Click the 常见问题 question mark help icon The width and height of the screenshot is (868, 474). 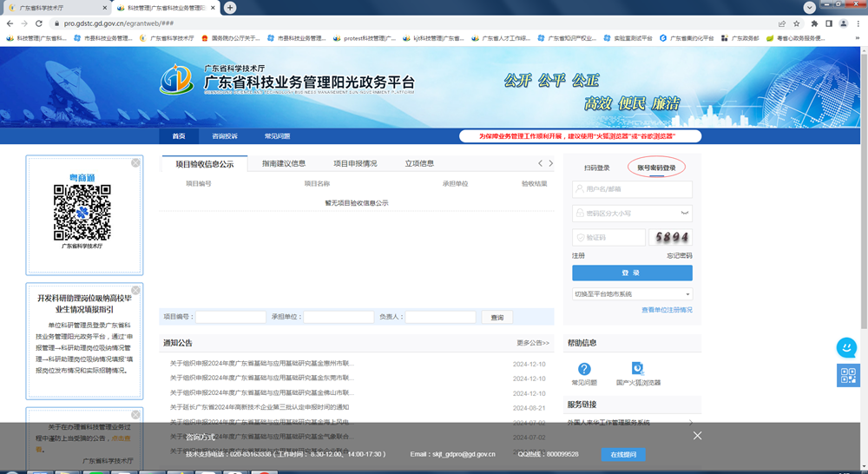pyautogui.click(x=584, y=369)
